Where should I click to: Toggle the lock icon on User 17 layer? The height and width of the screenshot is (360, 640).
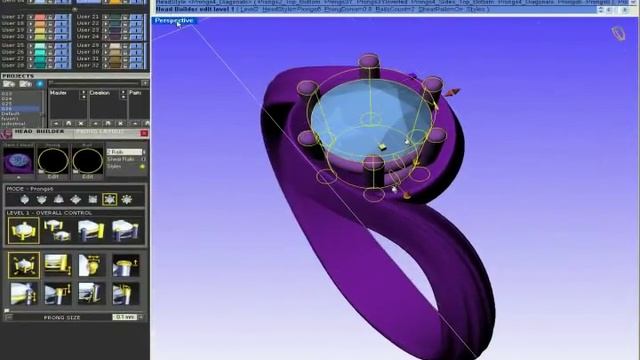point(50,17)
